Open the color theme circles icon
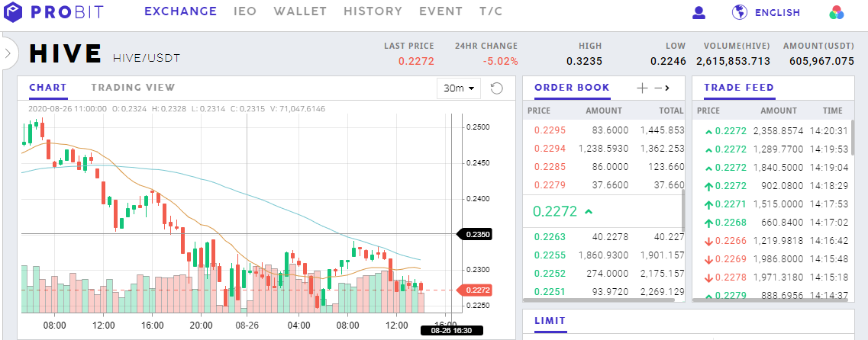The height and width of the screenshot is (340, 868). [837, 13]
